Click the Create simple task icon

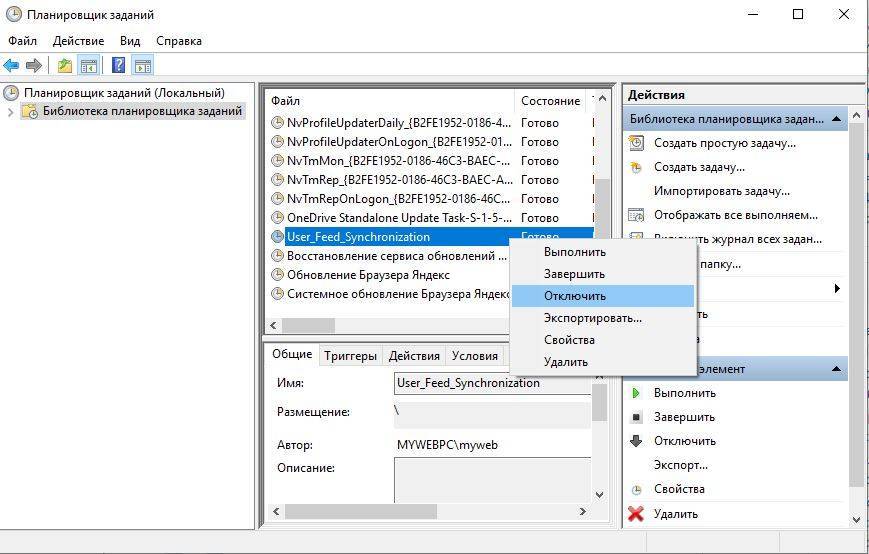[636, 143]
